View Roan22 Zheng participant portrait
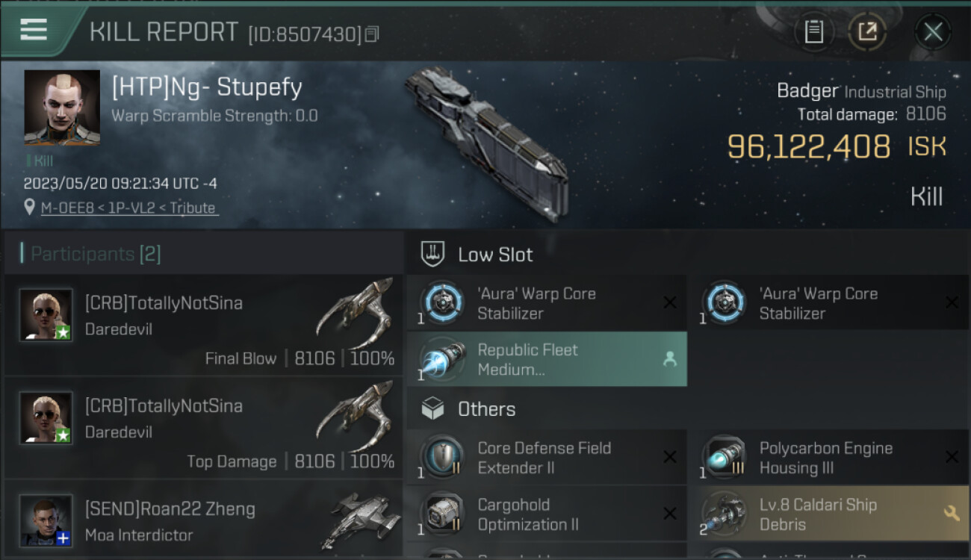This screenshot has height=560, width=971. [x=46, y=520]
